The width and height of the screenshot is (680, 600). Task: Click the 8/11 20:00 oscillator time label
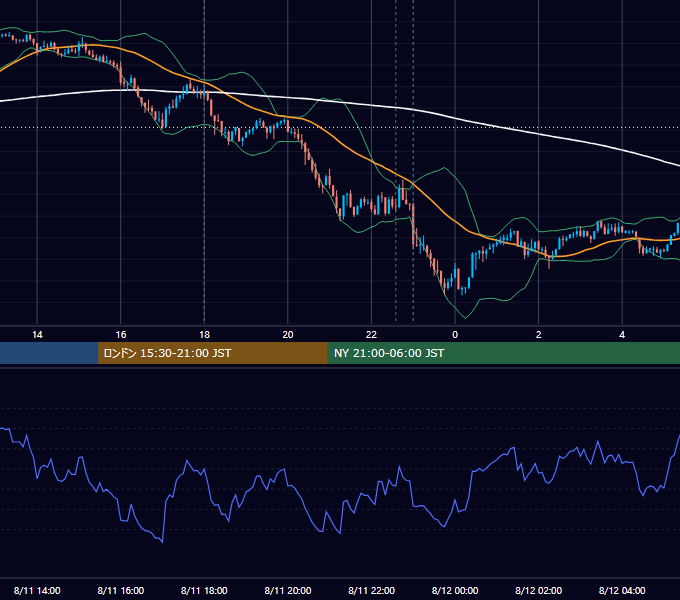pos(288,590)
